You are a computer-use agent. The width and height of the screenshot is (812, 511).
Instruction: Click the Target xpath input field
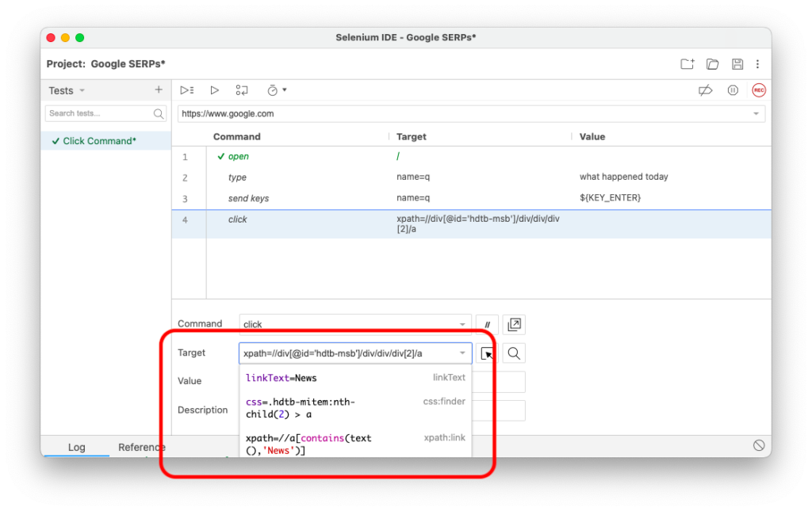(355, 353)
